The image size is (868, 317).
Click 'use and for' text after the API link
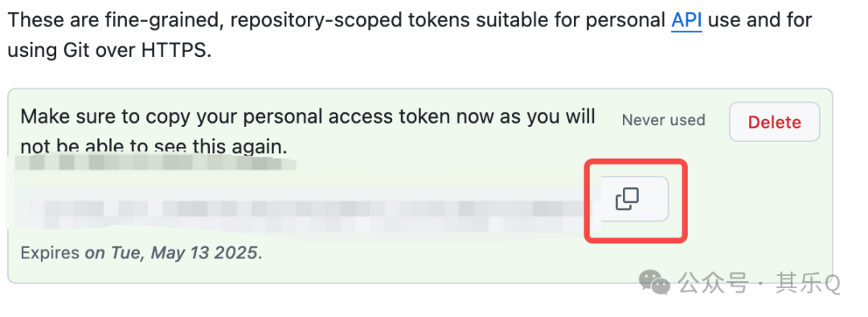(760, 21)
